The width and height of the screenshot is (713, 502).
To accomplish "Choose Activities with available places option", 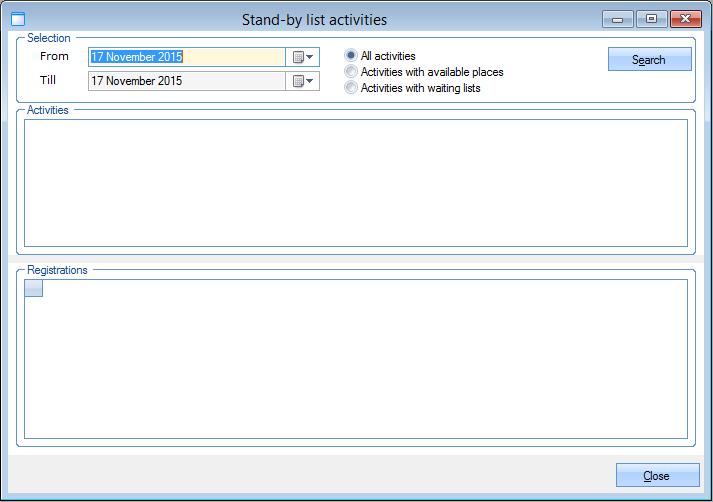I will click(x=351, y=72).
